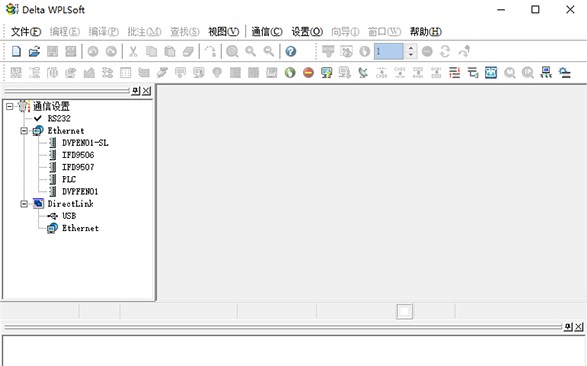Select DVPEN01-SL in the Ethernet list
Viewport: 587px width, 366px height.
click(x=85, y=143)
